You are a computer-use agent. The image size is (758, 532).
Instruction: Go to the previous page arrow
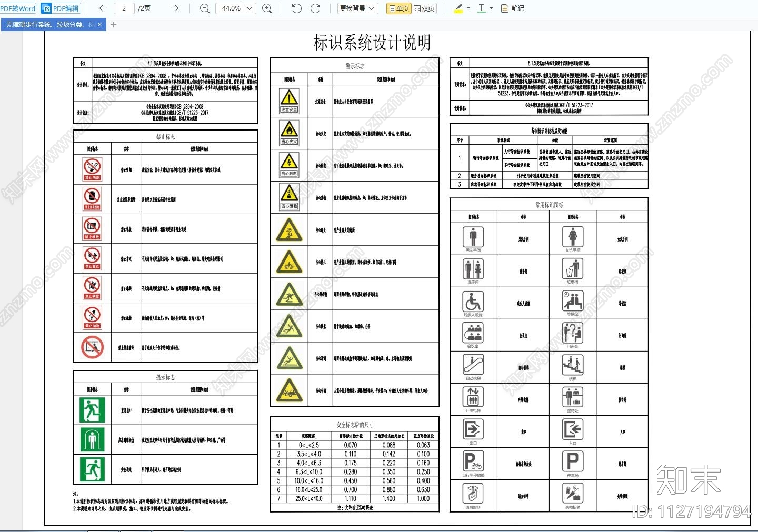tap(103, 8)
